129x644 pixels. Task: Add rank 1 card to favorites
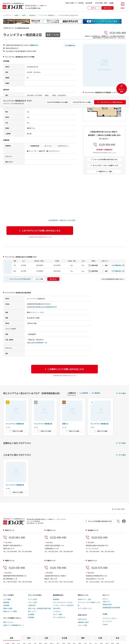(x=16, y=431)
